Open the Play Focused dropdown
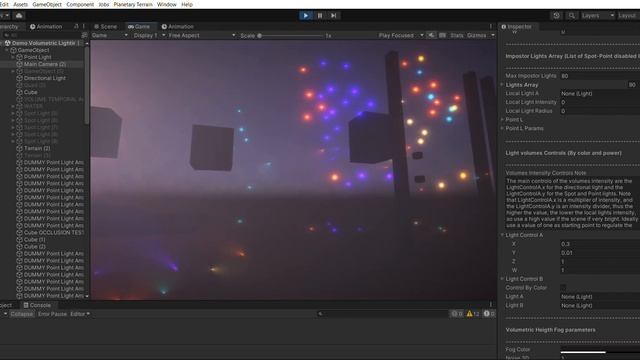640x360 pixels. tap(401, 36)
